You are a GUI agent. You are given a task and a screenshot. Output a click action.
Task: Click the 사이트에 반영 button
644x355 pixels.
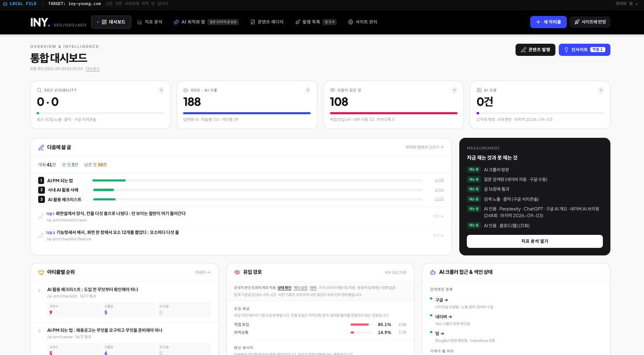click(590, 22)
